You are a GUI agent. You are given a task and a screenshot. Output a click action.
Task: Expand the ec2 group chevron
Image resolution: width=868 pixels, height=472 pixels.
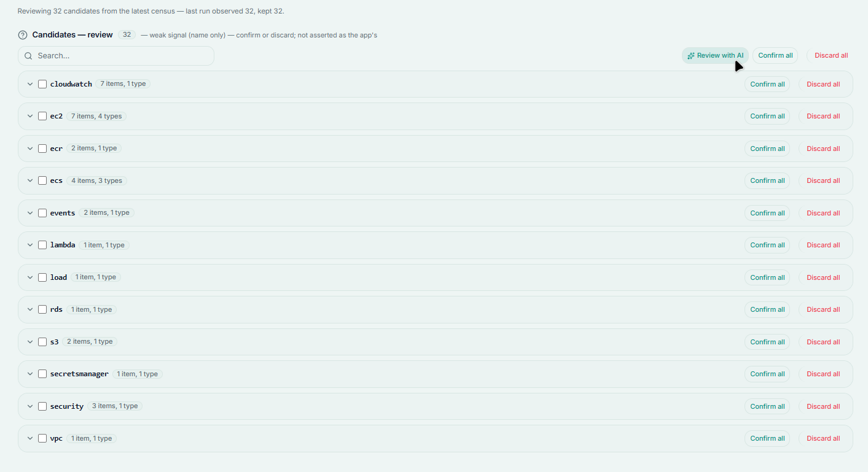point(30,116)
